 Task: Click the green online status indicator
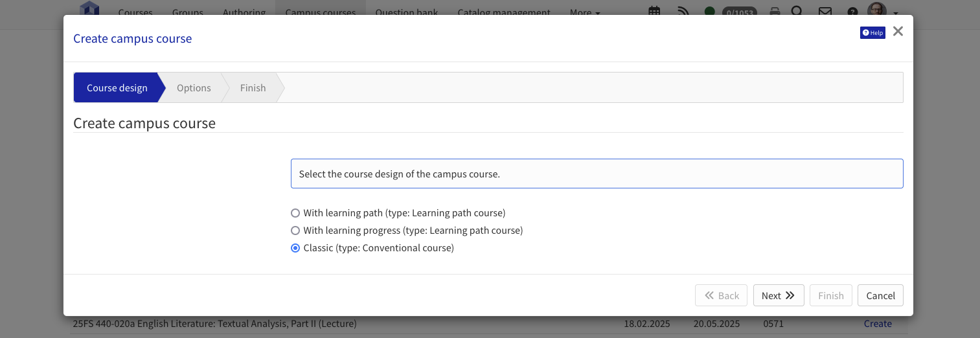[709, 12]
